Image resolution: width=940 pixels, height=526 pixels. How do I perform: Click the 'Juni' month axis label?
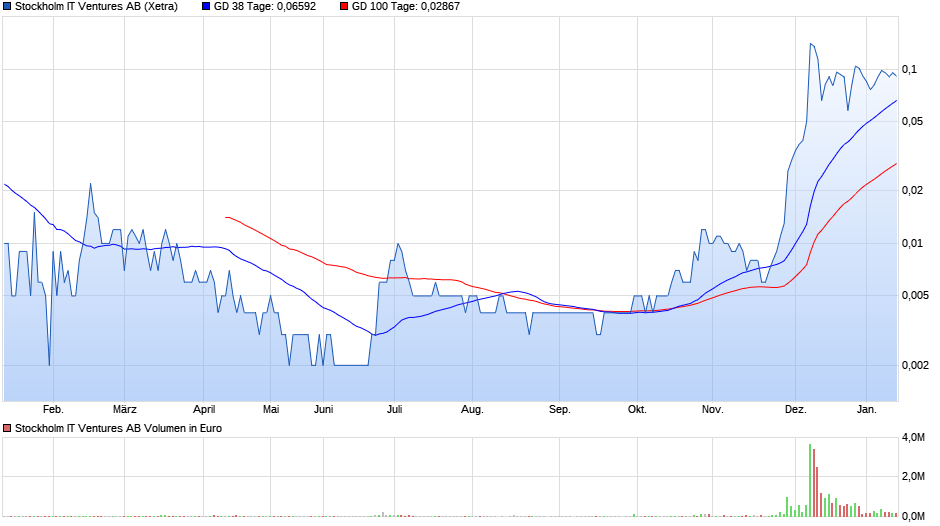point(324,410)
